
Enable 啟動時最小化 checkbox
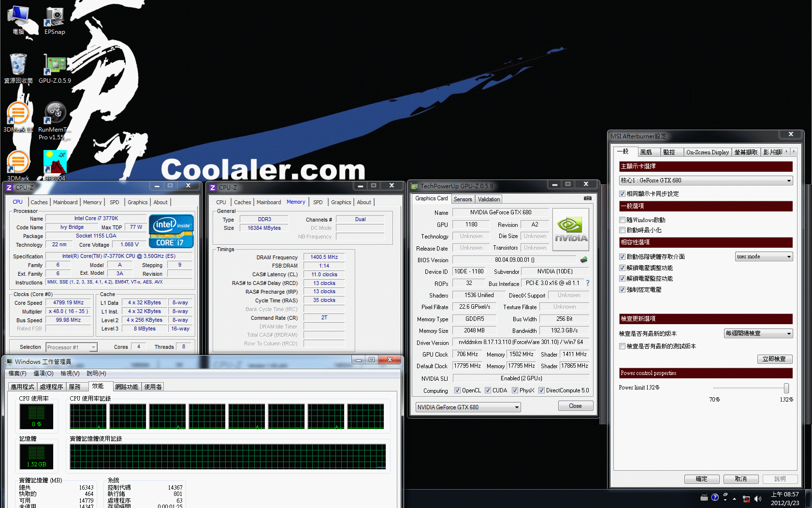[623, 230]
